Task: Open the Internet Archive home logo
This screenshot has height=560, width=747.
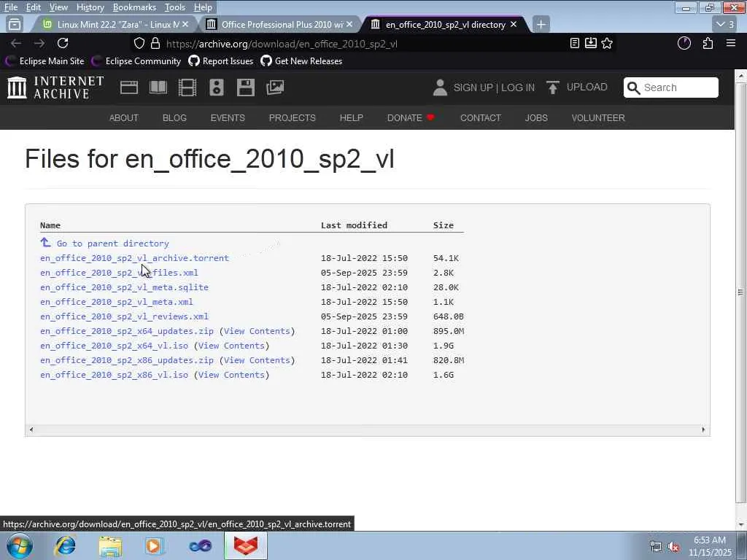Action: click(x=55, y=87)
